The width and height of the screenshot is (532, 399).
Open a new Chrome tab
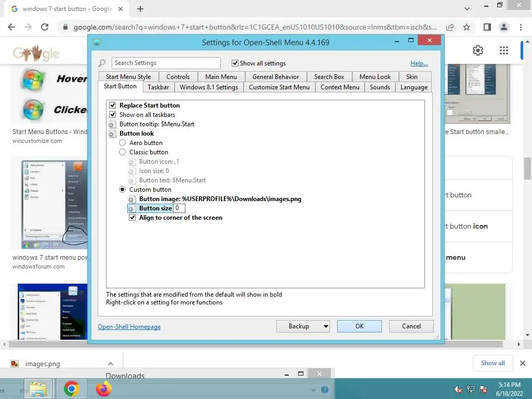pyautogui.click(x=140, y=9)
